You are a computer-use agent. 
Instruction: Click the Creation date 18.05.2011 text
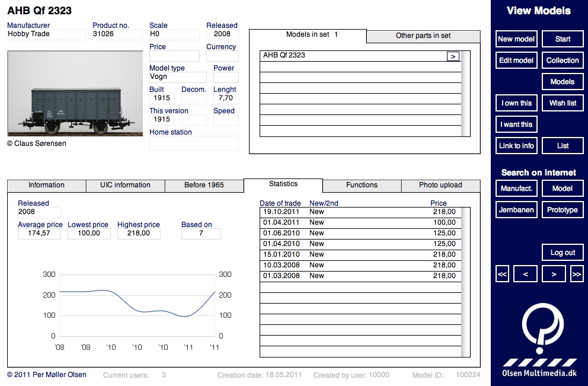260,375
